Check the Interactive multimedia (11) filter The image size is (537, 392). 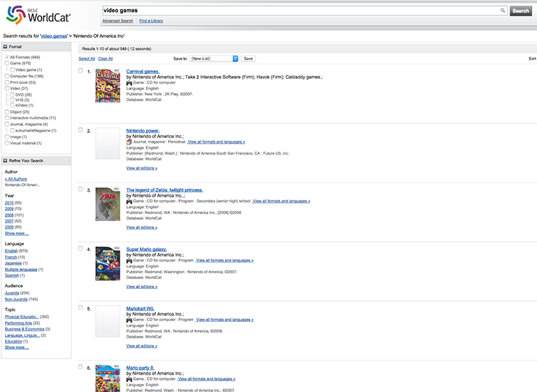7,118
